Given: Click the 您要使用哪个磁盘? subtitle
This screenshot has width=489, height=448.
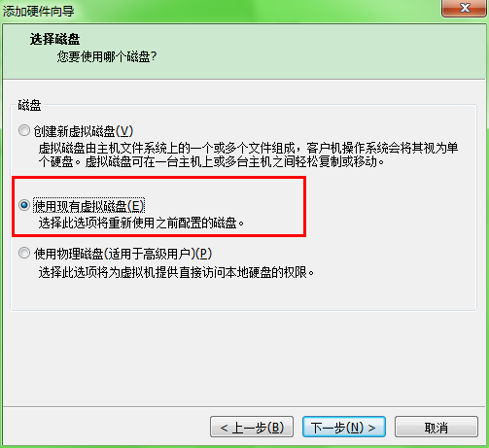Looking at the screenshot, I should 107,56.
